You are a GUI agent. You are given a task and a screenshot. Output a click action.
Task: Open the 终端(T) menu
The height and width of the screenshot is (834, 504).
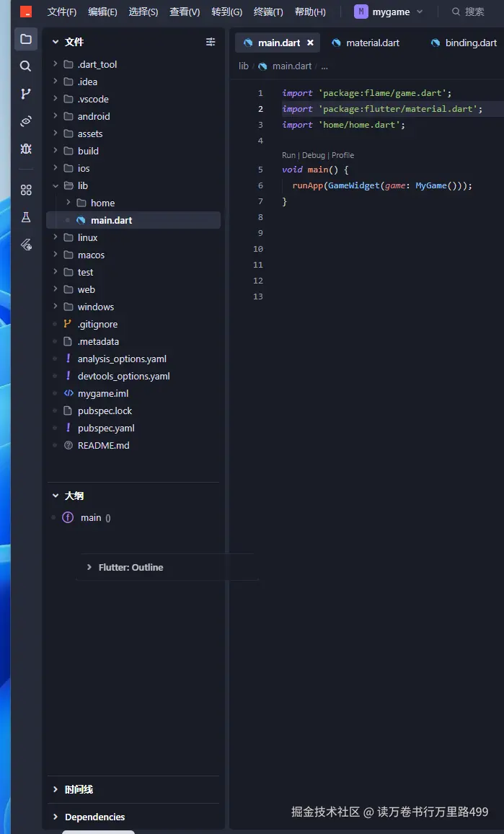click(x=268, y=12)
